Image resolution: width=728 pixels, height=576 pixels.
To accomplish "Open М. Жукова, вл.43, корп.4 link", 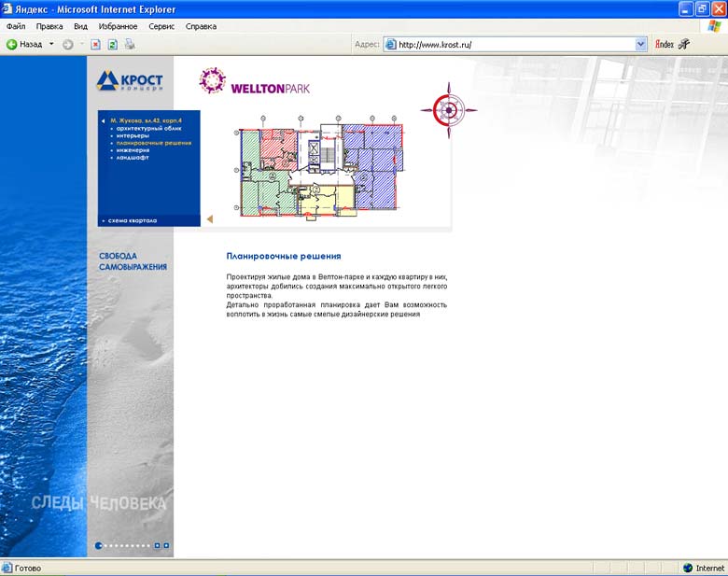I will (x=146, y=120).
